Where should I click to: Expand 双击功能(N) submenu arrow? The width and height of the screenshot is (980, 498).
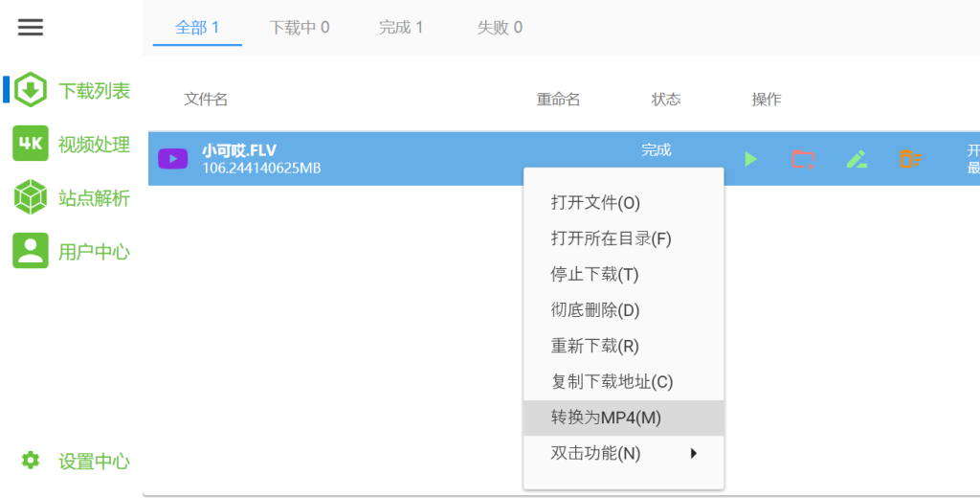693,453
